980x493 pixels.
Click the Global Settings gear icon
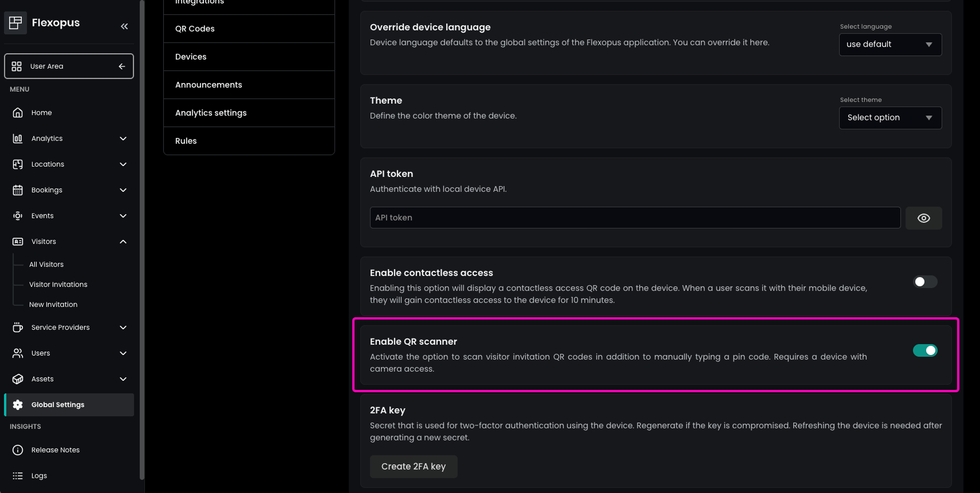[x=18, y=405]
